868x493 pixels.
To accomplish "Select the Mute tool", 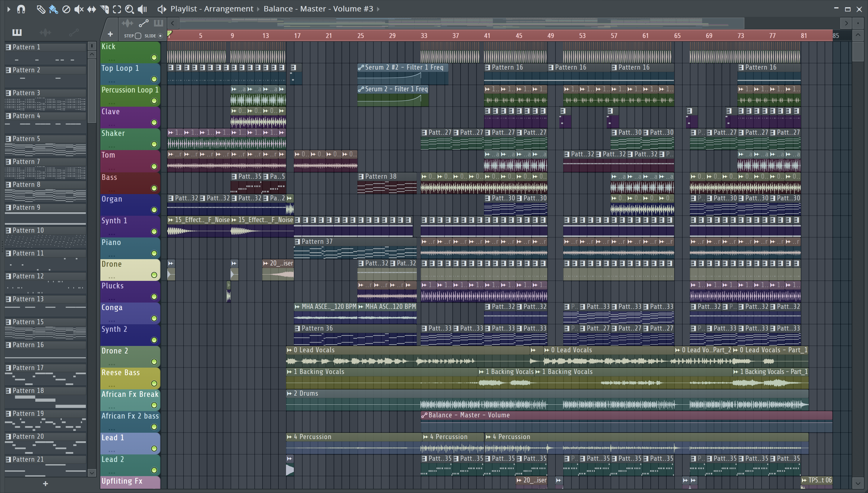I will (79, 9).
